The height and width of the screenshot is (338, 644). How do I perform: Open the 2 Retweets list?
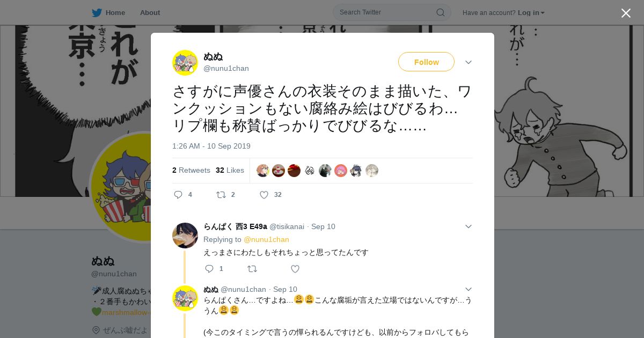pos(191,170)
